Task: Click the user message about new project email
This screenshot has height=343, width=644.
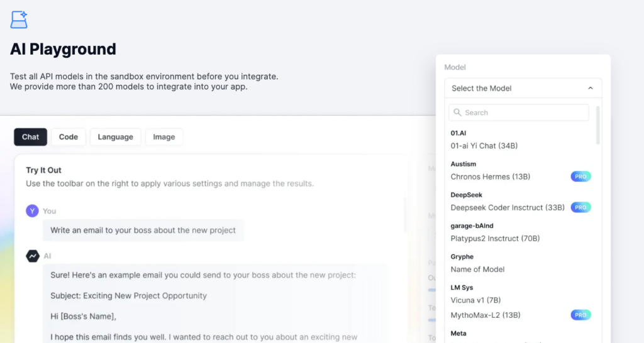Action: pos(143,230)
